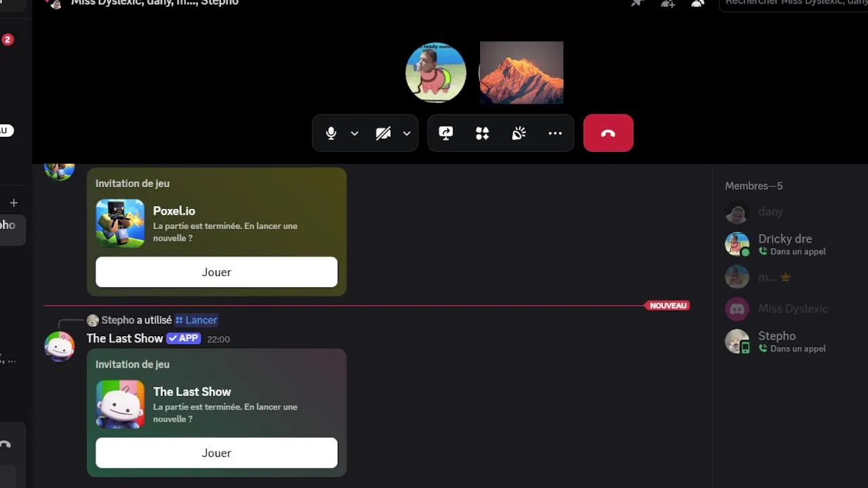Click the group name in the header

[155, 3]
